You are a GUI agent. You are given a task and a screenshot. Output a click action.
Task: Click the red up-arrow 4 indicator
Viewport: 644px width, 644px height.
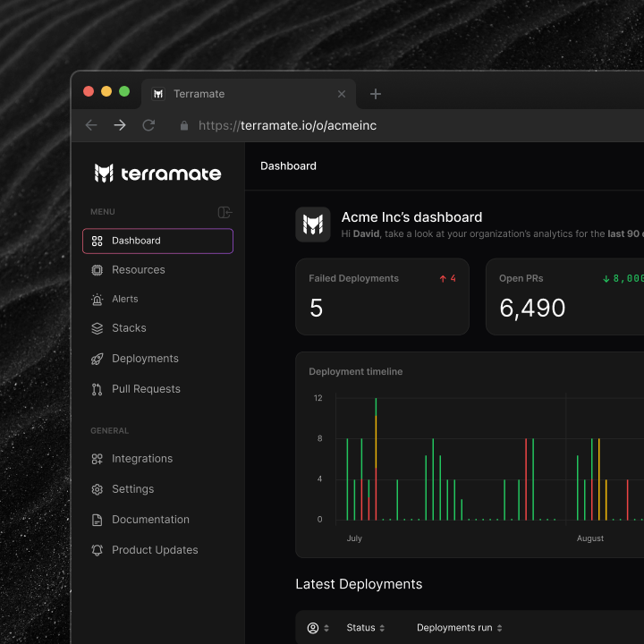(x=448, y=278)
